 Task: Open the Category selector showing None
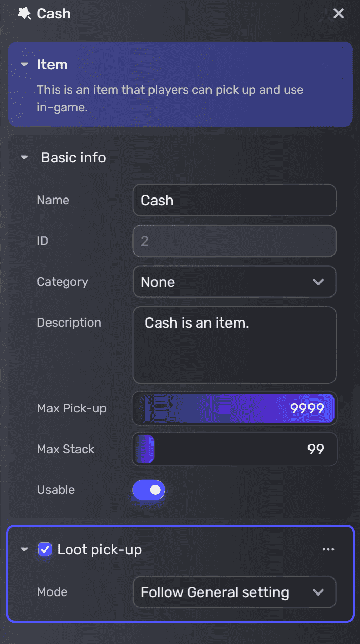234,282
